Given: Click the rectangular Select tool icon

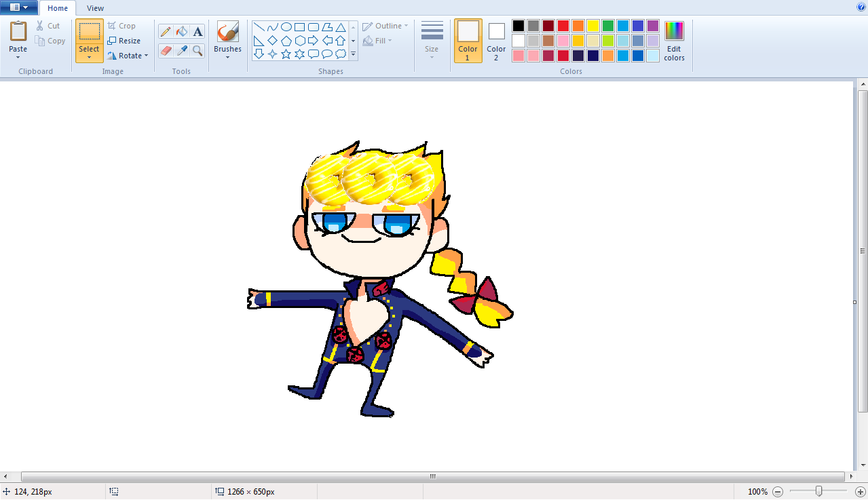Looking at the screenshot, I should [x=89, y=32].
